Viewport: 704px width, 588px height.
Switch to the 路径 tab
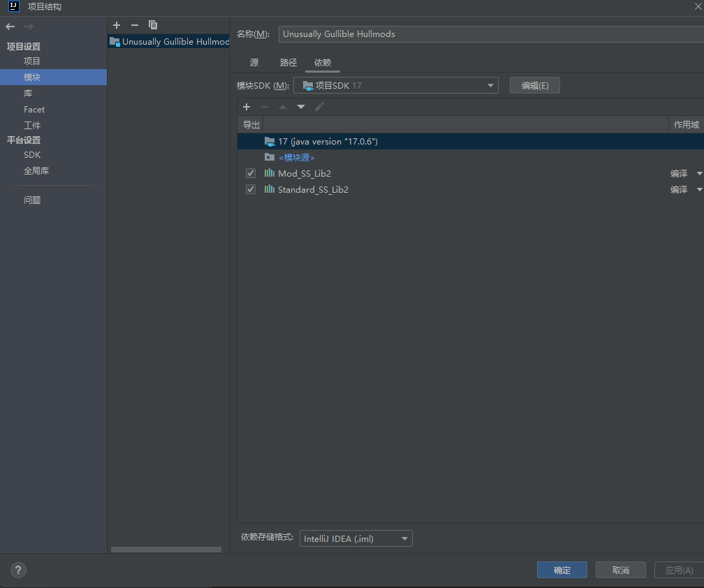pos(288,62)
